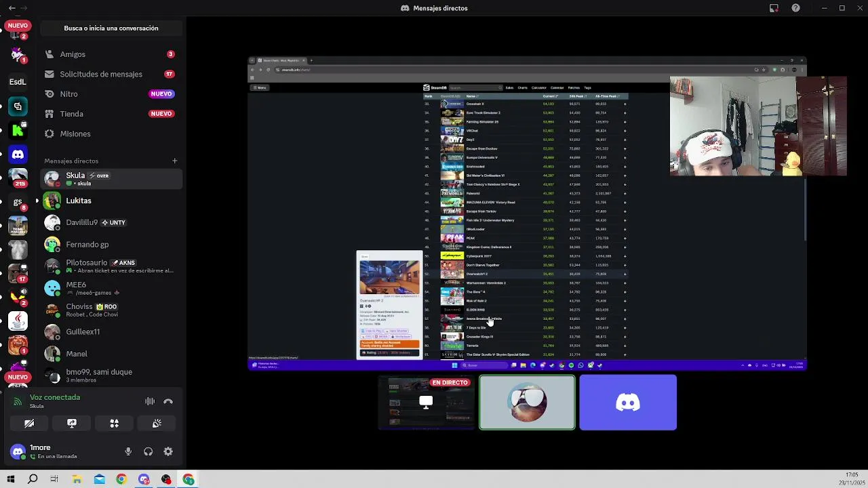
Task: Open the conversation with Guilleex11
Action: [x=111, y=331]
